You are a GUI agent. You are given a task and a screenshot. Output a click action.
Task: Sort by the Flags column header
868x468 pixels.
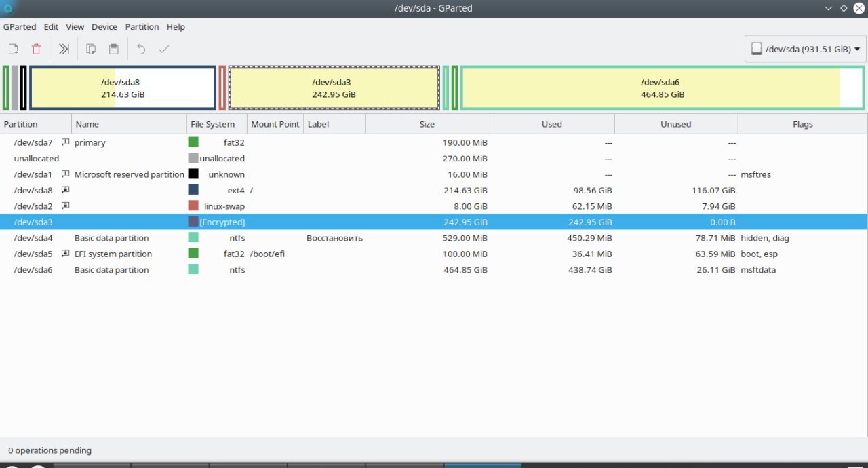click(802, 124)
